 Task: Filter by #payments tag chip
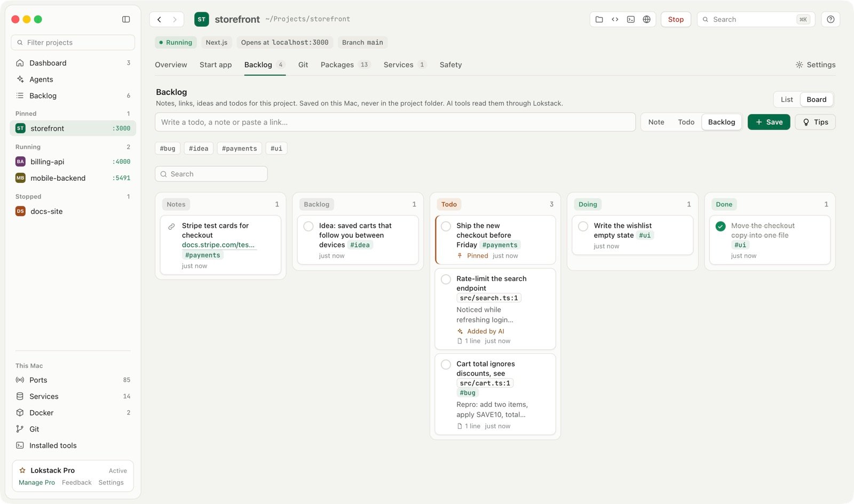239,148
